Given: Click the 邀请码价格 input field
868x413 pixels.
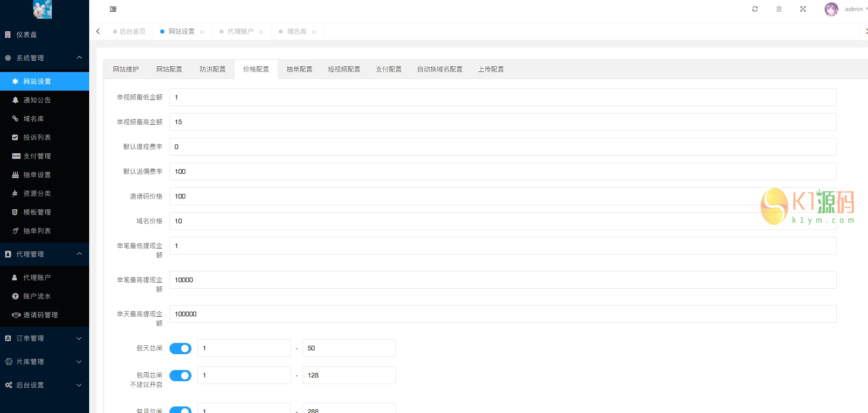Looking at the screenshot, I should tap(503, 196).
